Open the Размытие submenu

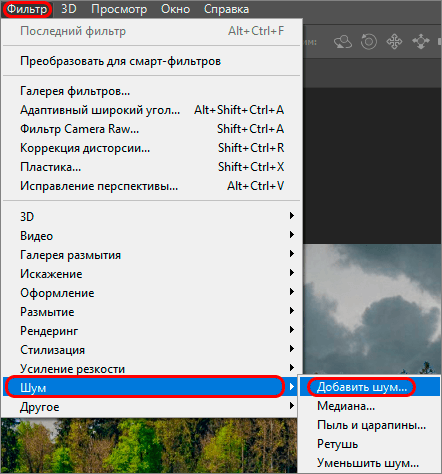[152, 312]
